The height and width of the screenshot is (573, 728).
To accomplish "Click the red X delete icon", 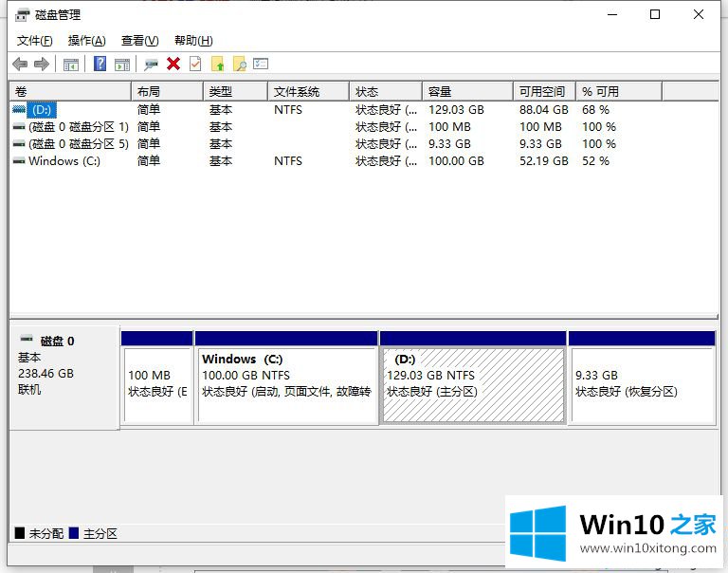I will click(173, 64).
